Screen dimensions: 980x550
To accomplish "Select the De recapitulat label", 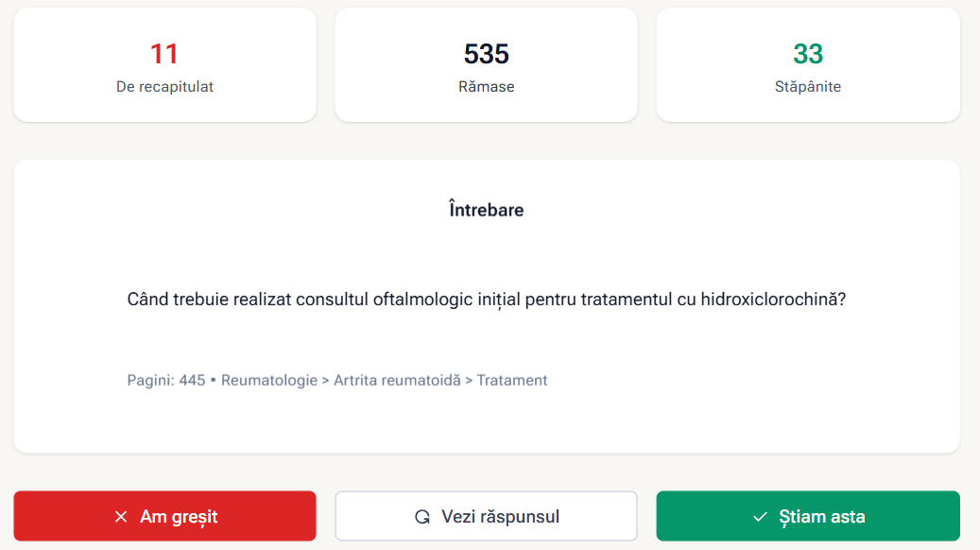I will tap(164, 87).
